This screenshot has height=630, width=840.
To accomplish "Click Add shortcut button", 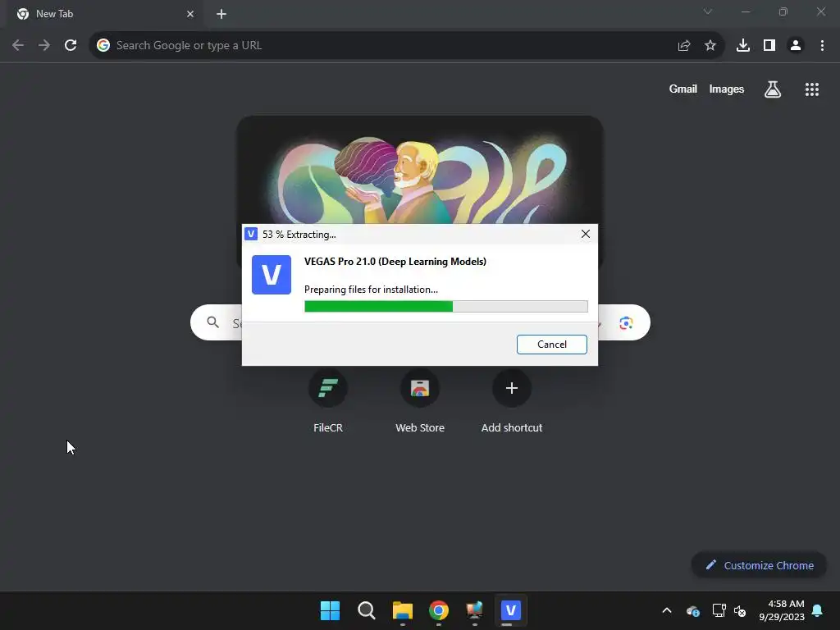I will pos(512,399).
